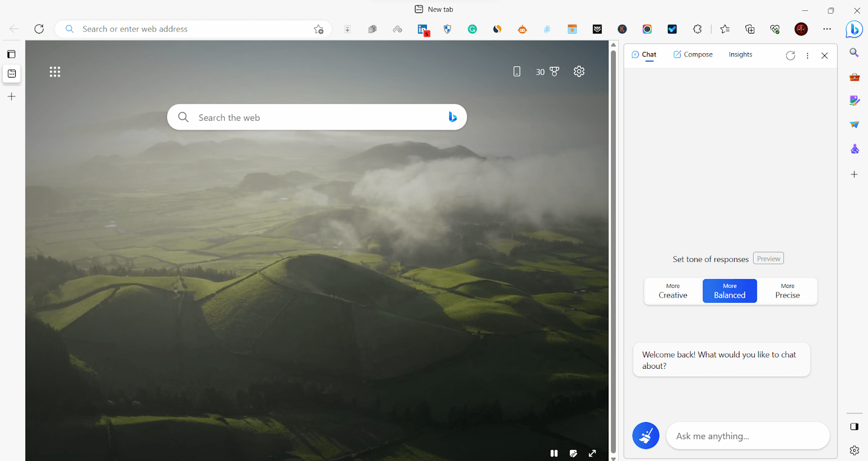Open the sidebar Search magnifier icon
Image resolution: width=868 pixels, height=461 pixels.
tap(854, 53)
